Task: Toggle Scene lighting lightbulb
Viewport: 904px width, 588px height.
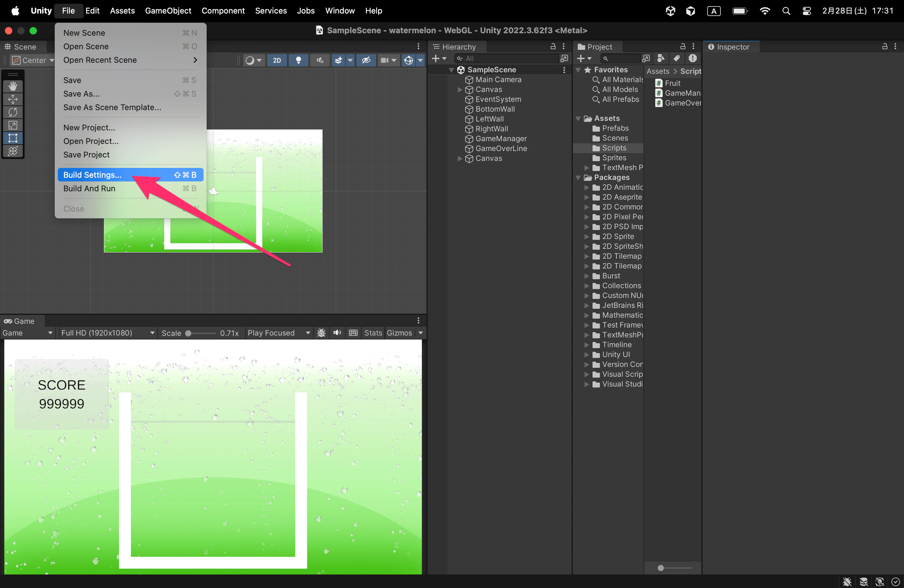Action: 299,60
